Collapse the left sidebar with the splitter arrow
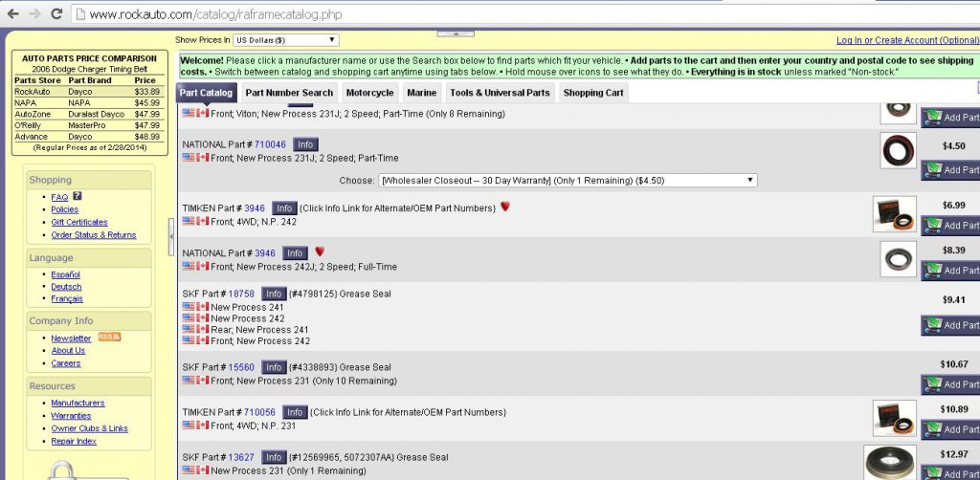980x480 pixels. tap(171, 236)
